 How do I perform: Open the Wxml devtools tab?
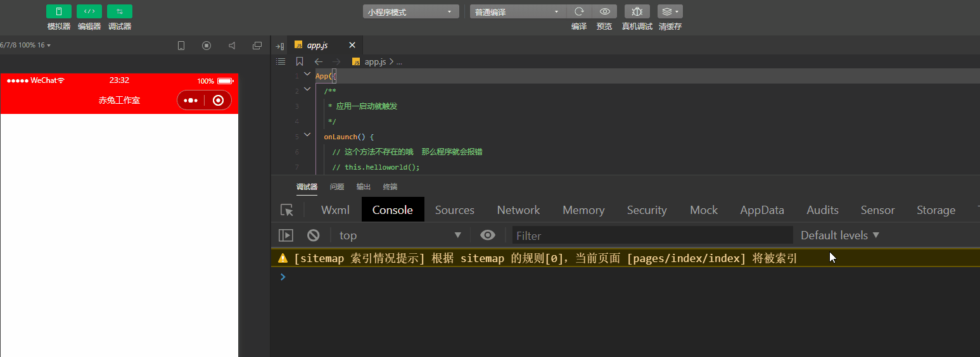point(335,210)
